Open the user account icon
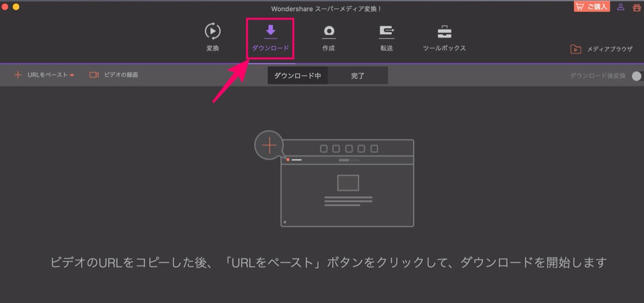This screenshot has height=303, width=644. [621, 7]
